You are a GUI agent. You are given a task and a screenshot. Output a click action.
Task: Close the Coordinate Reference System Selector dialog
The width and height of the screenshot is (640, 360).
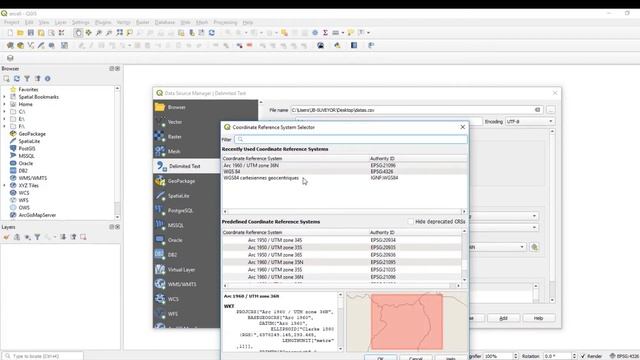pos(462,127)
